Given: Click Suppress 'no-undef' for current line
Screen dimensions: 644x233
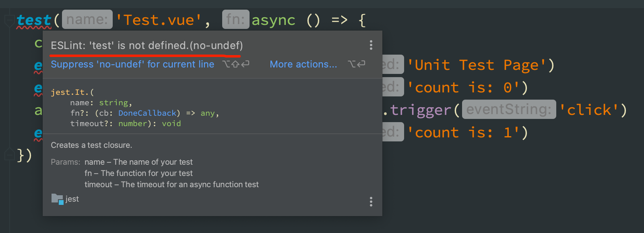Looking at the screenshot, I should point(132,64).
